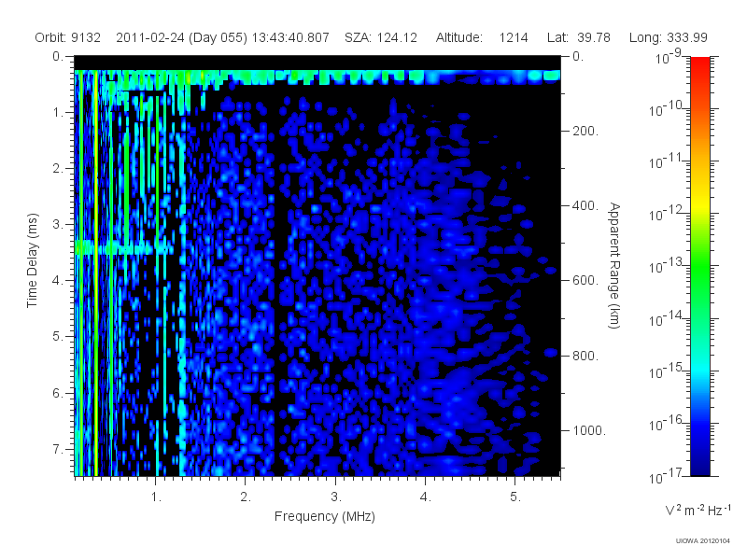
Task: Click the UIOWA 20120104 credit text
Action: click(x=703, y=540)
